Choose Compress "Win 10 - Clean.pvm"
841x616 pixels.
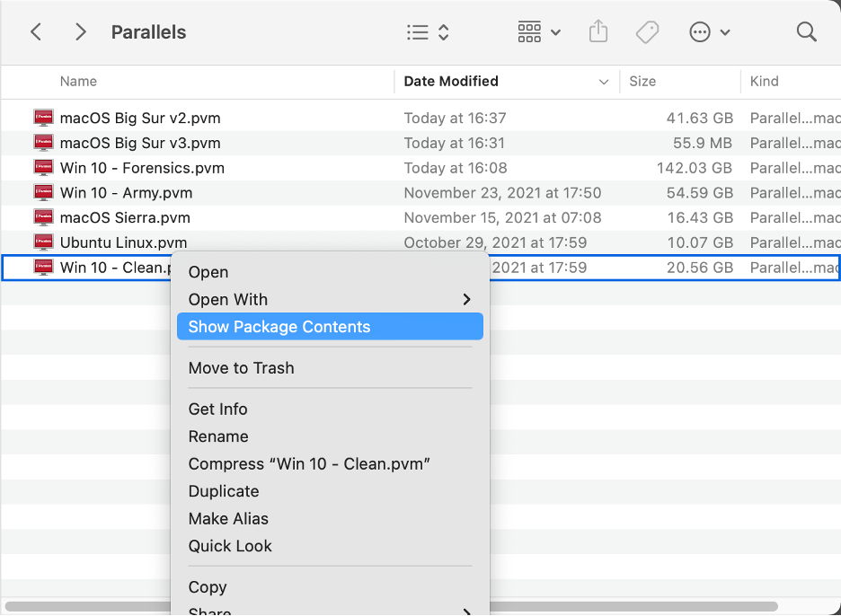(309, 463)
